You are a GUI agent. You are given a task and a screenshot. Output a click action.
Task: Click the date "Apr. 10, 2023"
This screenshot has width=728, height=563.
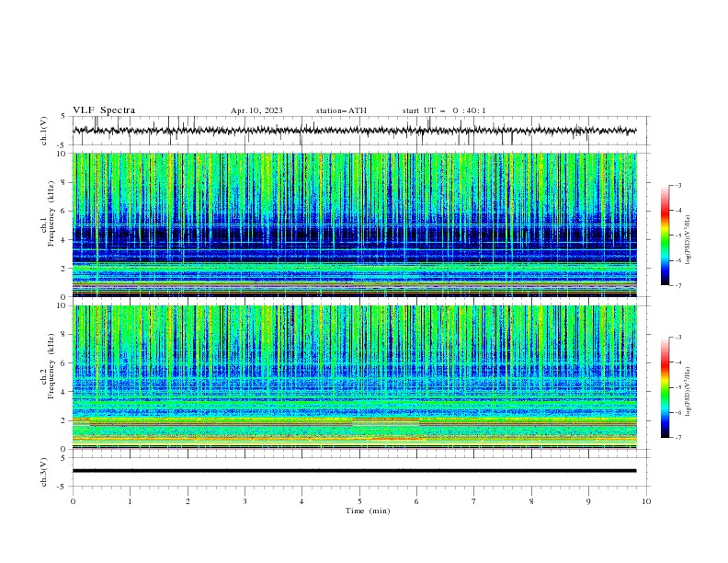256,110
